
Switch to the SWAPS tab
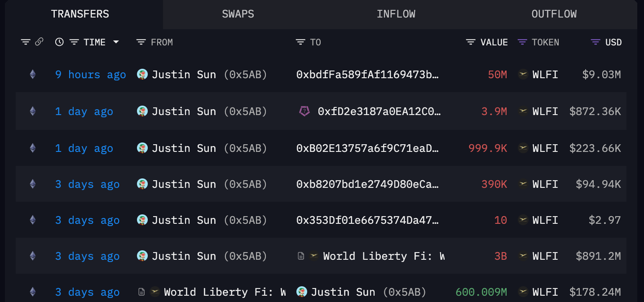[238, 14]
